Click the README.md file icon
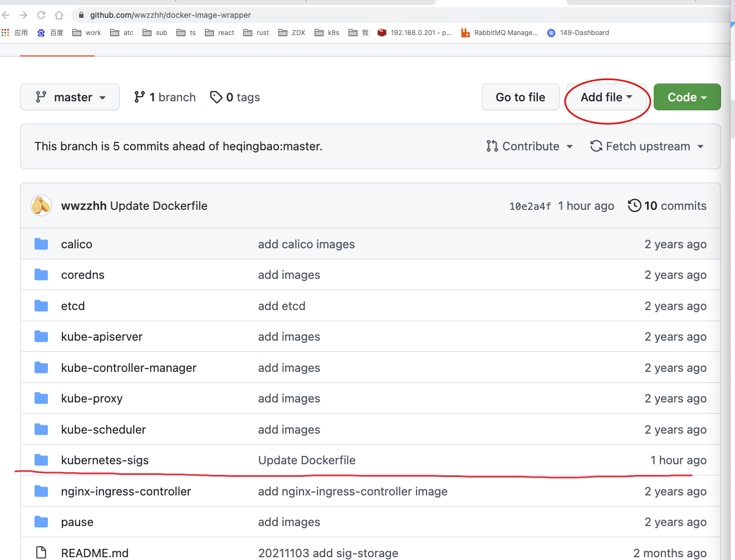 pyautogui.click(x=41, y=552)
